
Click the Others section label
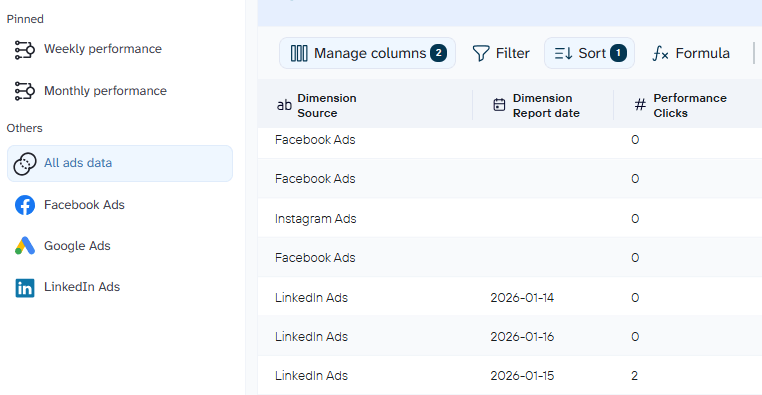[24, 128]
